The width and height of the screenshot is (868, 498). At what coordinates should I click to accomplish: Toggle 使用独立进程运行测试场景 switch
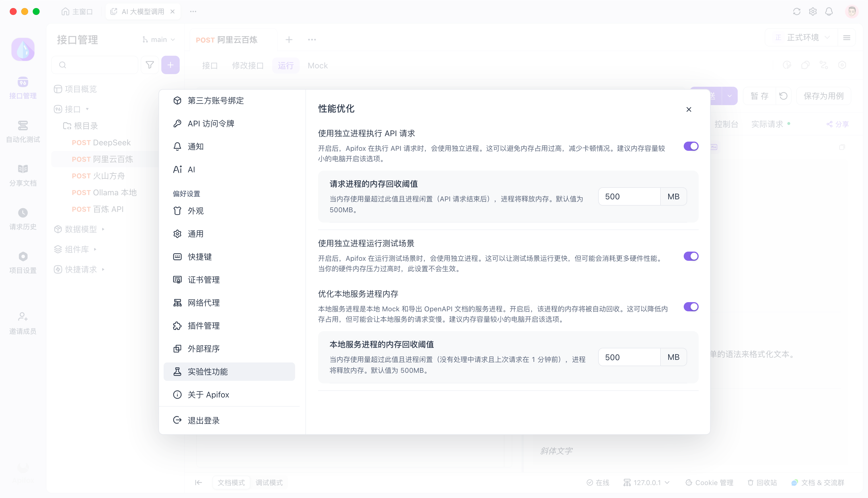coord(691,256)
